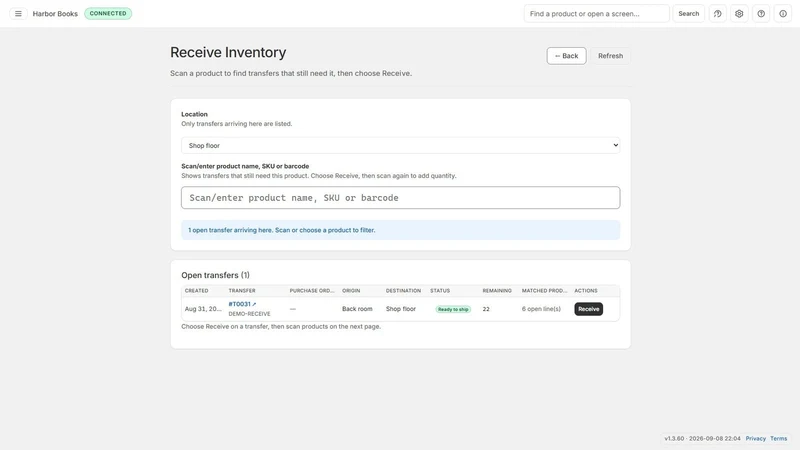800x450 pixels.
Task: Click the TRANSFER column header
Action: pyautogui.click(x=242, y=290)
